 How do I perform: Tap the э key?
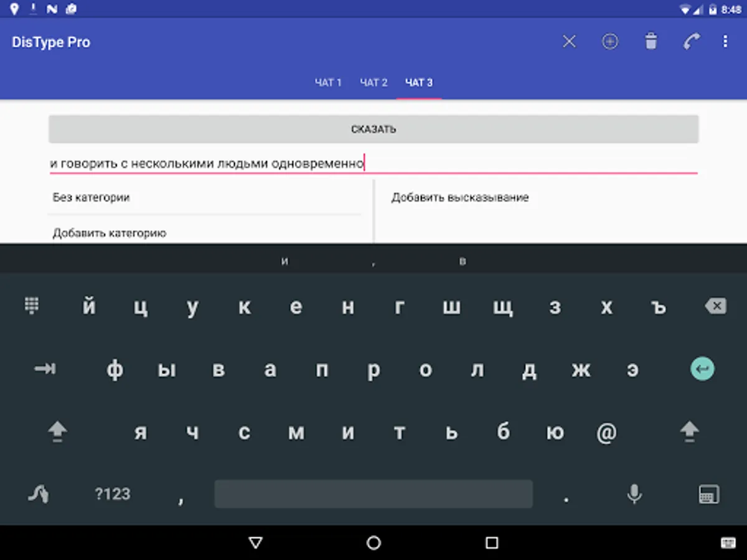(x=632, y=370)
